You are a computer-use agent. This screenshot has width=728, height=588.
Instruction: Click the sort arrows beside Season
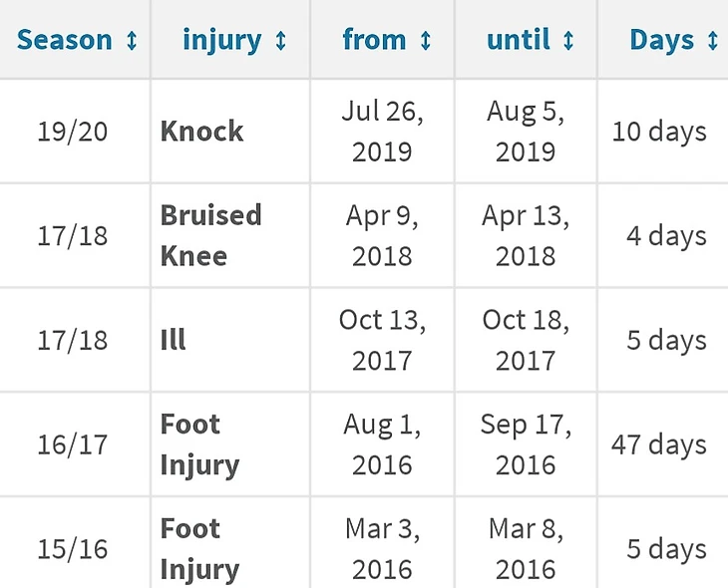point(132,41)
